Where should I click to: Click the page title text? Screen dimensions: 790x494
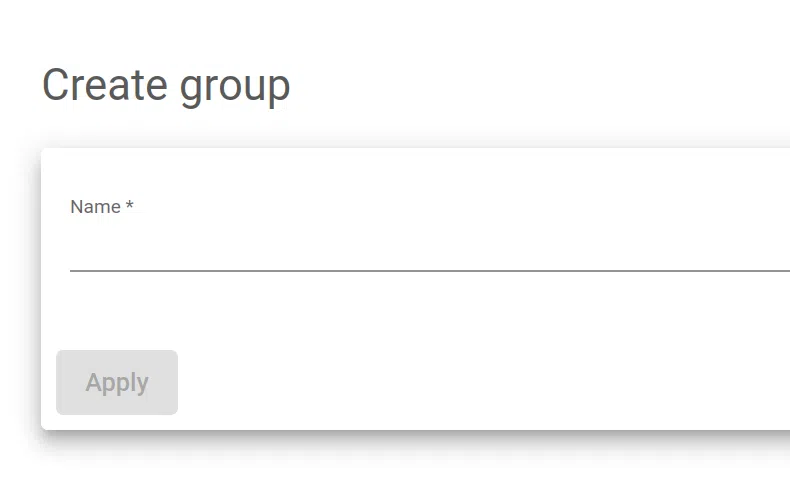coord(166,85)
